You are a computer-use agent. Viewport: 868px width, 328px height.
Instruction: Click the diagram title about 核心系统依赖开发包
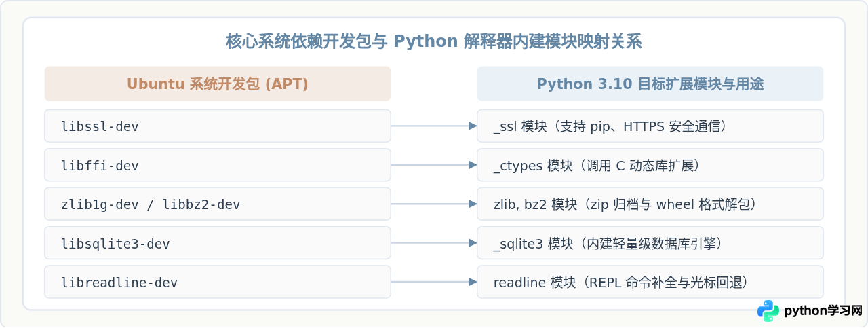pyautogui.click(x=434, y=42)
